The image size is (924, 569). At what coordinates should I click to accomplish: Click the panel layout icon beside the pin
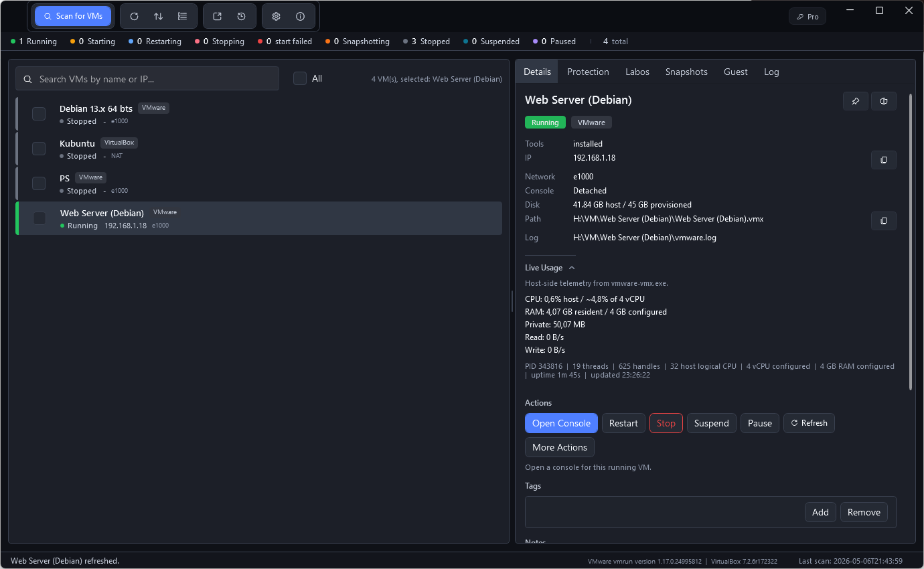click(884, 101)
